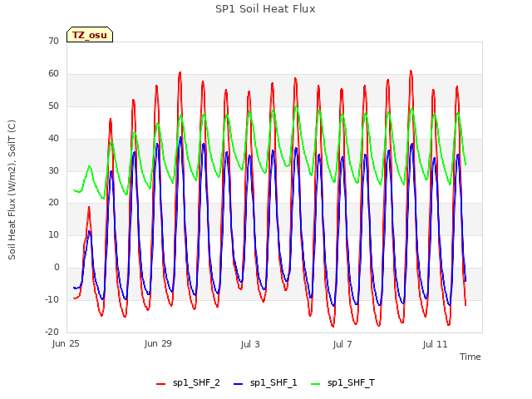Screen dimensions: 532x399
Task: Click the 40 y-axis tick label
Action: (53, 139)
